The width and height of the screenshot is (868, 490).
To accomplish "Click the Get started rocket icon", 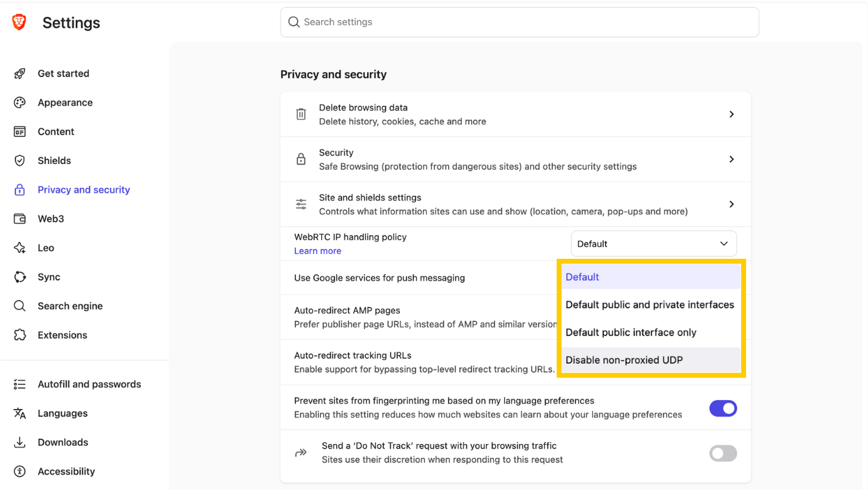I will (19, 73).
